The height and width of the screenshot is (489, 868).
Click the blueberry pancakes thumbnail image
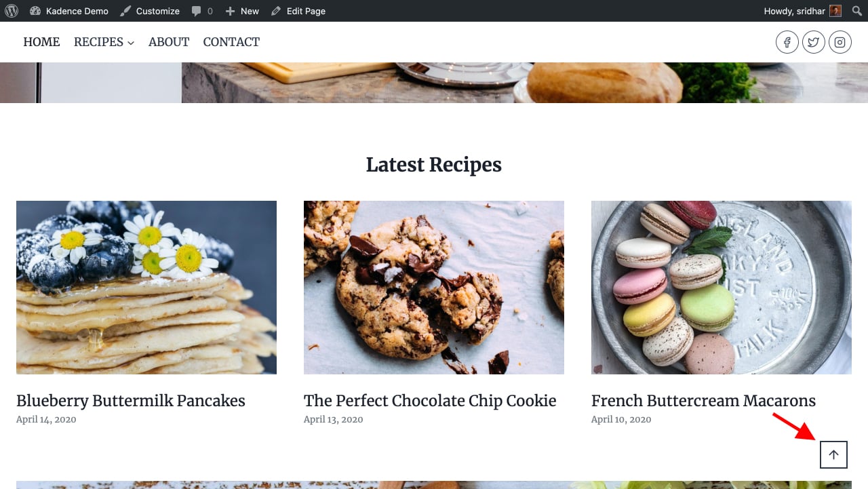[146, 288]
